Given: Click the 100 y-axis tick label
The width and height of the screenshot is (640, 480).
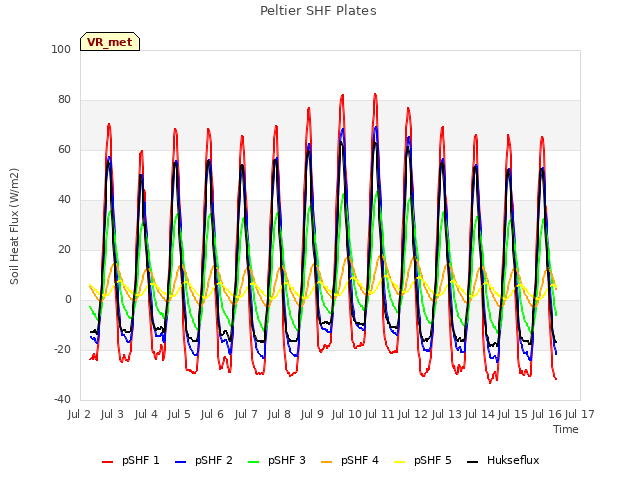Looking at the screenshot, I should [61, 49].
